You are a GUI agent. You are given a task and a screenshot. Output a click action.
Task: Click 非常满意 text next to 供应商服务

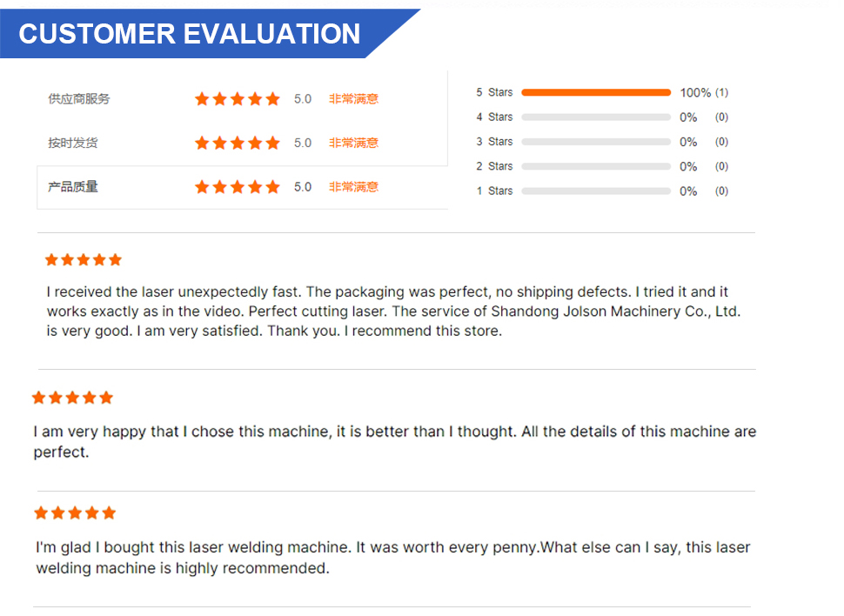pos(353,99)
